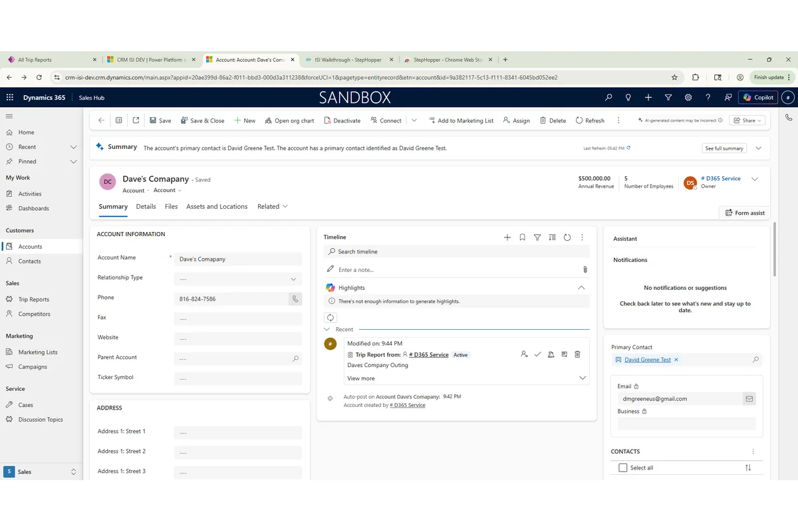The image size is (798, 532).
Task: Open the email icon beside dmgreeneus@gmail.com
Action: [749, 398]
